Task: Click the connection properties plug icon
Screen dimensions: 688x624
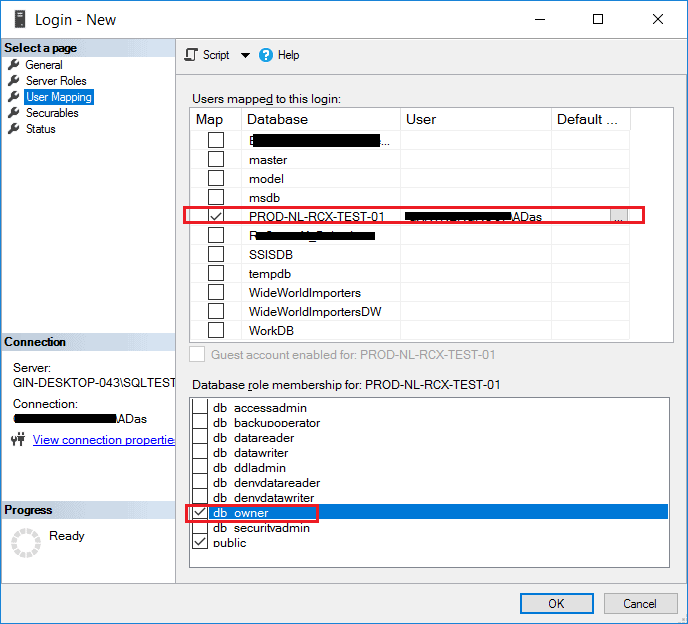Action: pos(18,439)
